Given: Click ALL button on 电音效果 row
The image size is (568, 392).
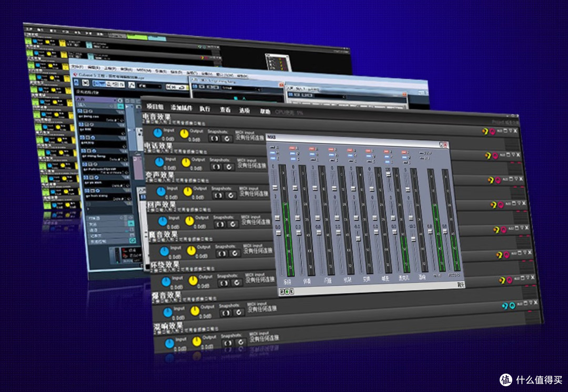Looking at the screenshot, I should pyautogui.click(x=499, y=131).
